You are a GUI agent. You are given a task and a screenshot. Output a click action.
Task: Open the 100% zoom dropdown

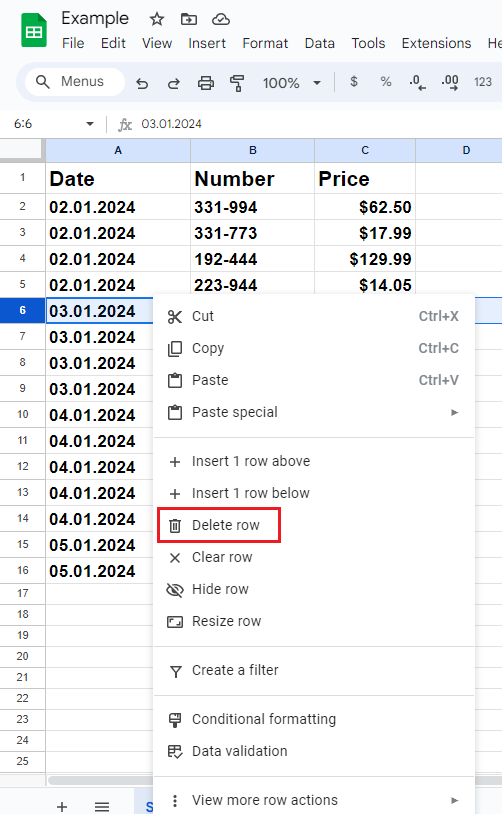[291, 83]
